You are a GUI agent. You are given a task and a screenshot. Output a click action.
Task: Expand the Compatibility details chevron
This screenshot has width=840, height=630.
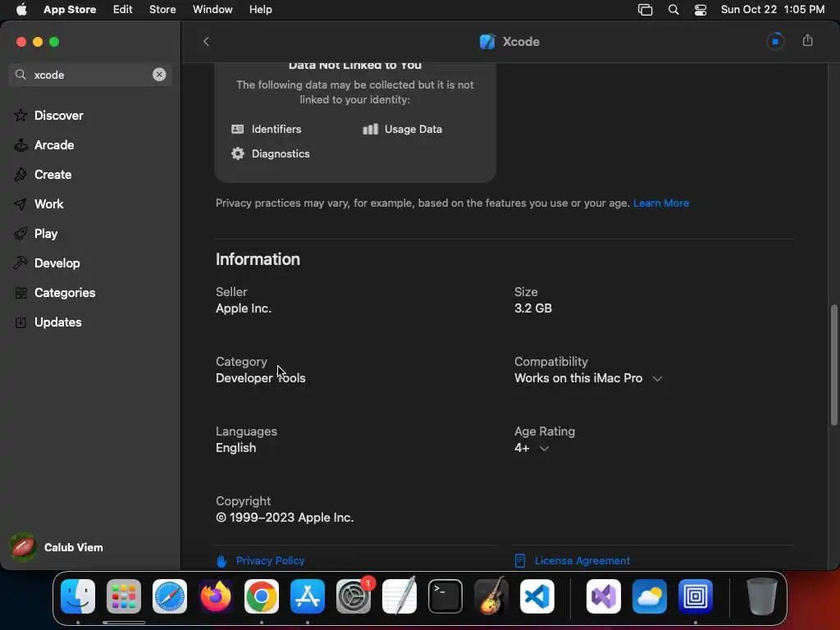657,379
